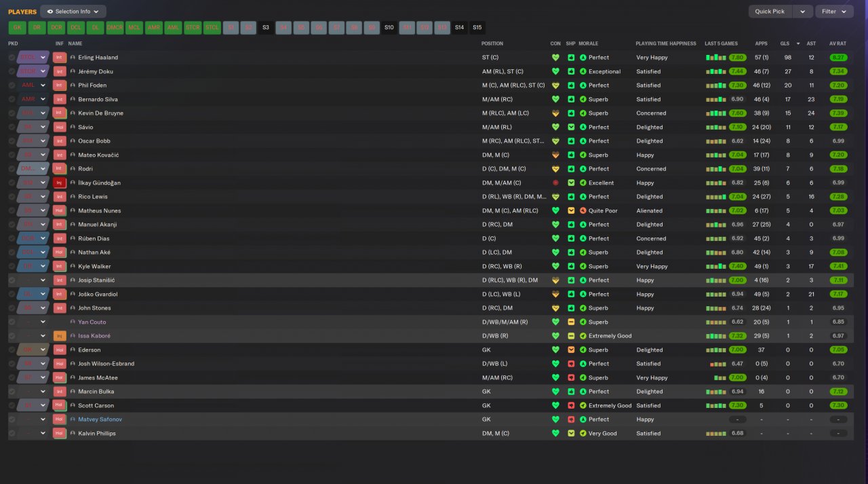
Task: Click Jérémy Doku's Exceptional morale icon
Action: click(x=583, y=71)
